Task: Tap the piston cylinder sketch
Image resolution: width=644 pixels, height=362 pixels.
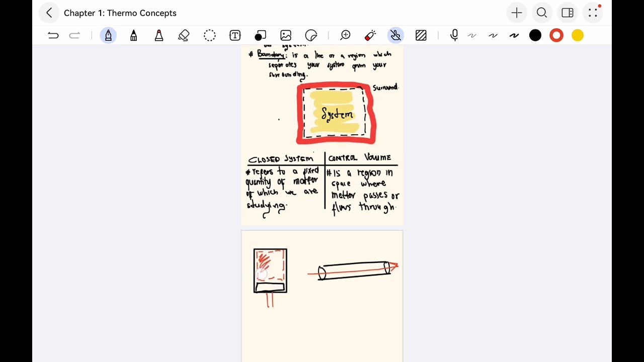Action: pyautogui.click(x=270, y=277)
